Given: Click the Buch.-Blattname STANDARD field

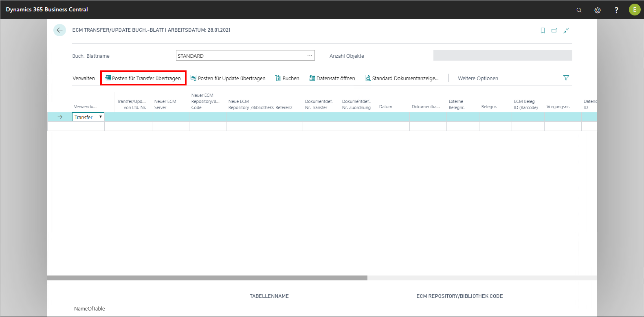Looking at the screenshot, I should 240,56.
